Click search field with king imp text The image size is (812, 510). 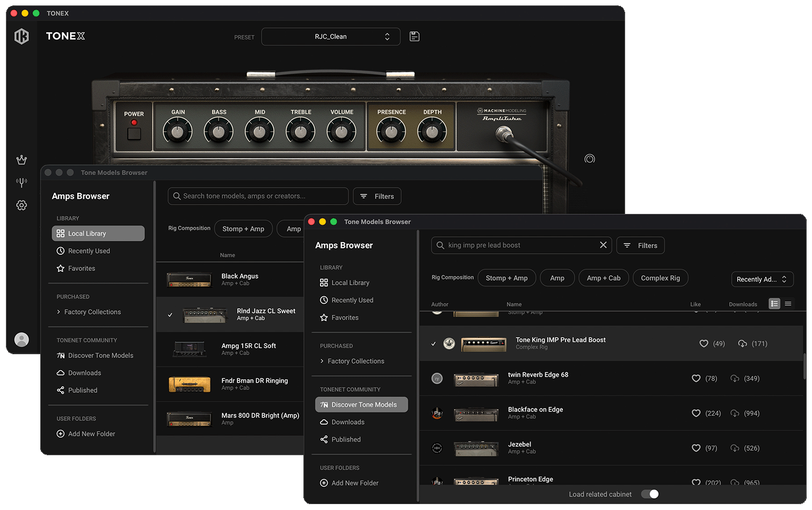tap(522, 245)
